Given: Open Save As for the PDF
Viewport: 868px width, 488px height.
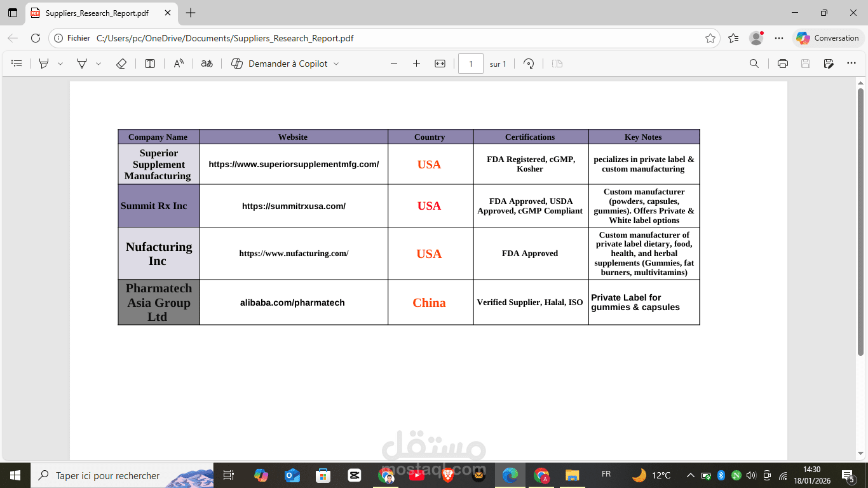Looking at the screenshot, I should pyautogui.click(x=828, y=64).
